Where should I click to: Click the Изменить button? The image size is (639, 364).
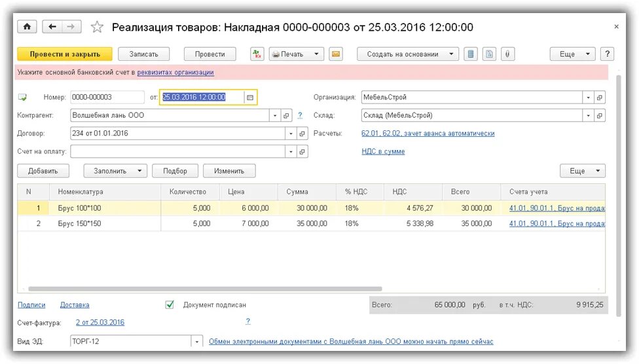(x=229, y=171)
